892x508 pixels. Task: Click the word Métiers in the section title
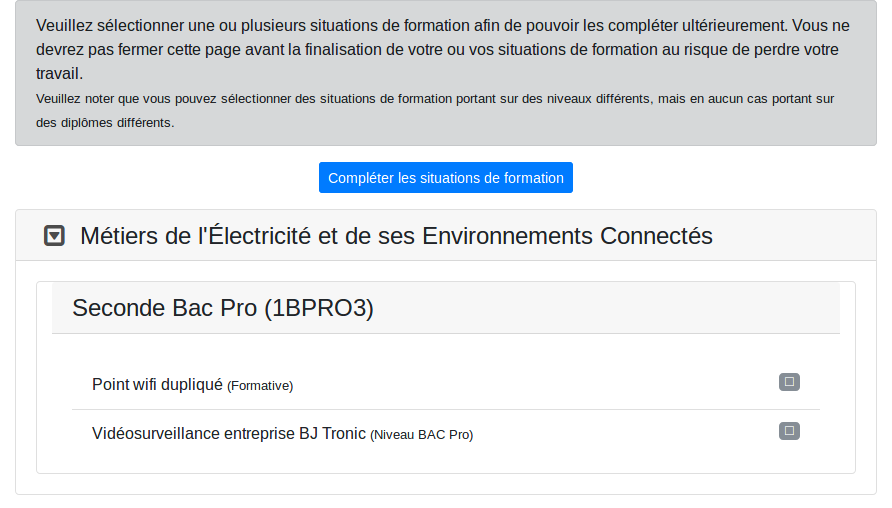(119, 236)
